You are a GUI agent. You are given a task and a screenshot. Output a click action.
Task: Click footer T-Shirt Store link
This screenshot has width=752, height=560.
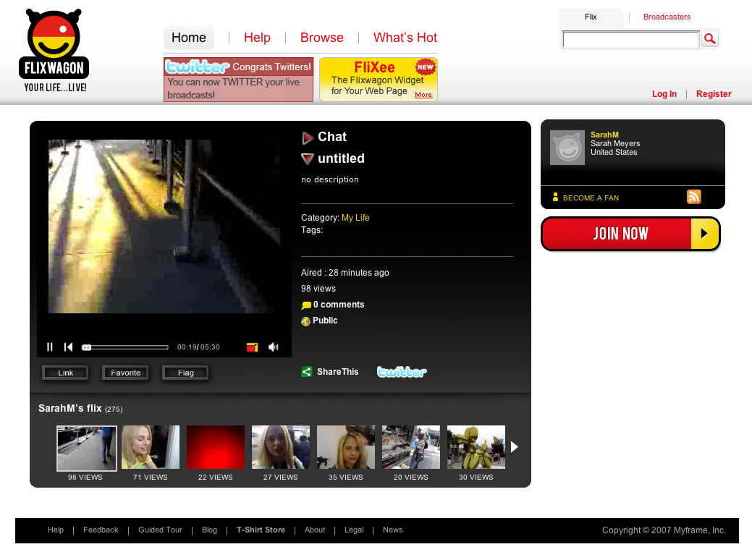point(261,530)
